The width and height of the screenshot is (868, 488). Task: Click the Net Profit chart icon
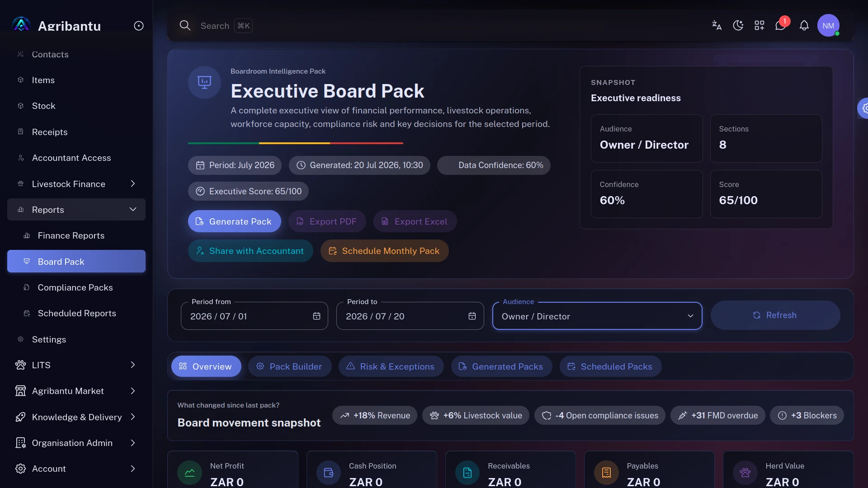coord(189,473)
